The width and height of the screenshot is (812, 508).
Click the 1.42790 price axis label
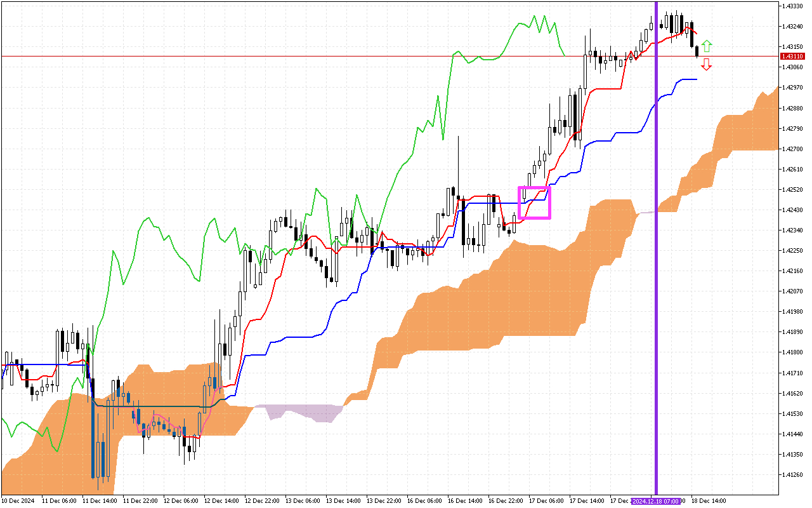coord(791,128)
